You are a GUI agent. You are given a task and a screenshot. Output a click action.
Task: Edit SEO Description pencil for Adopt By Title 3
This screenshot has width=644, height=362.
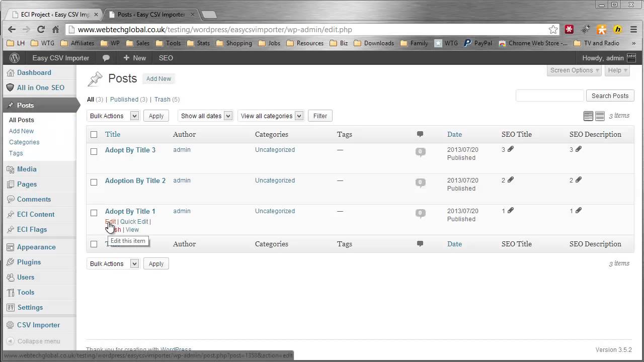(579, 149)
